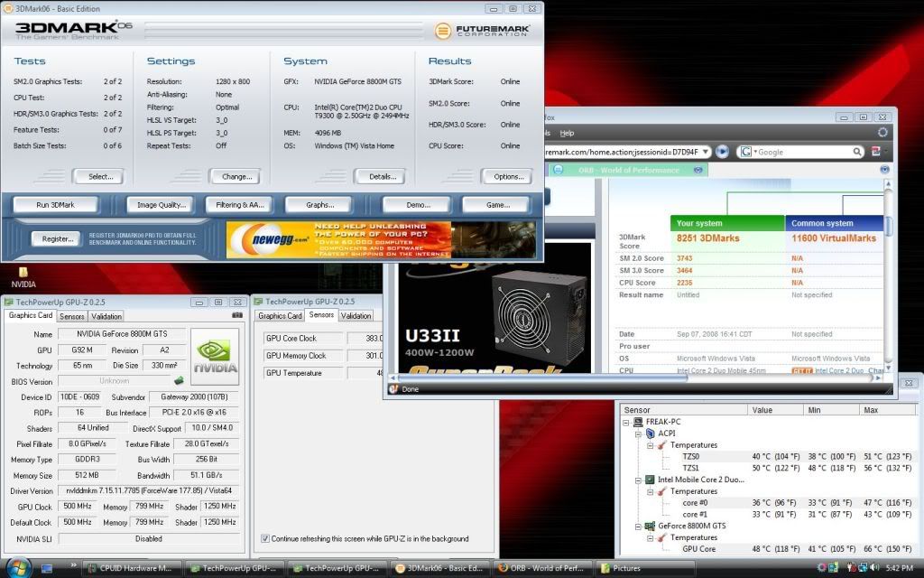The image size is (924, 578).
Task: Switch to CPUID Hardware Monitor in taskbar
Action: 132,568
